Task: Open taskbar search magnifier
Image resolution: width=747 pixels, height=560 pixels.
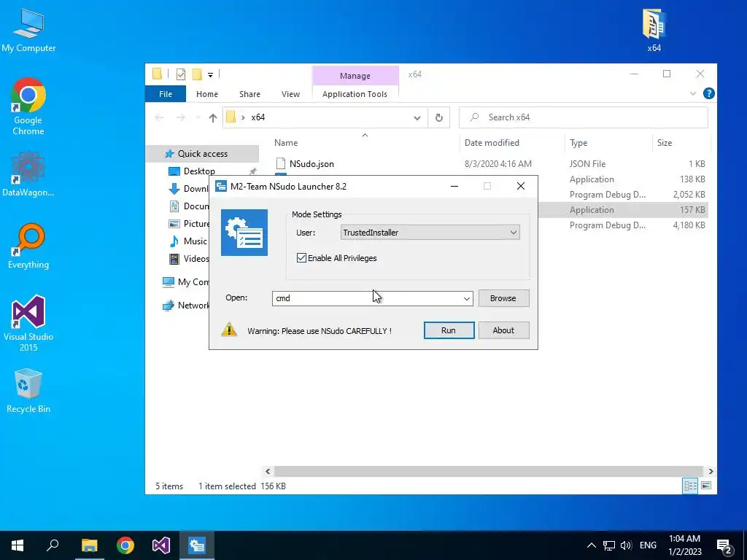Action: (x=53, y=545)
